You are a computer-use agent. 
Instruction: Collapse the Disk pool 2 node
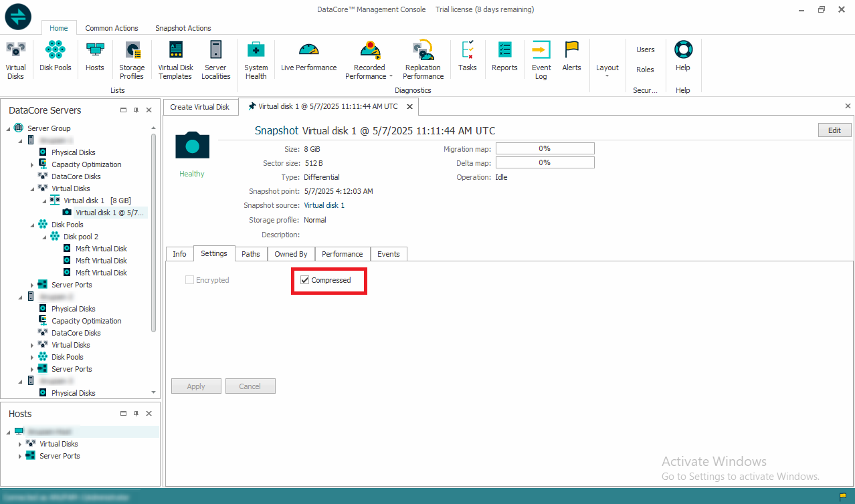(x=43, y=237)
